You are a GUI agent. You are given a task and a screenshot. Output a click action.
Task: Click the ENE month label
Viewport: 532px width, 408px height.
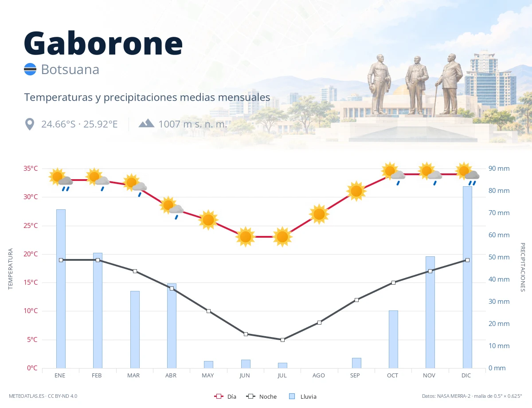60,376
